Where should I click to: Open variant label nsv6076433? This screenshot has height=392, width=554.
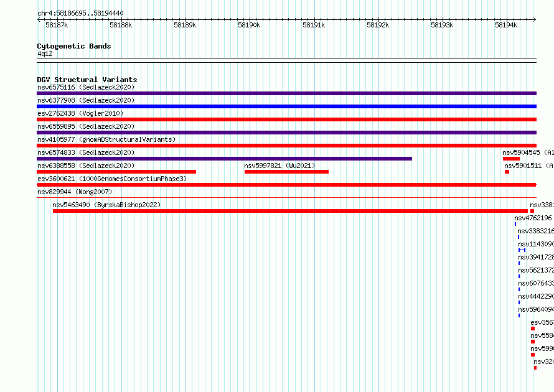click(536, 283)
